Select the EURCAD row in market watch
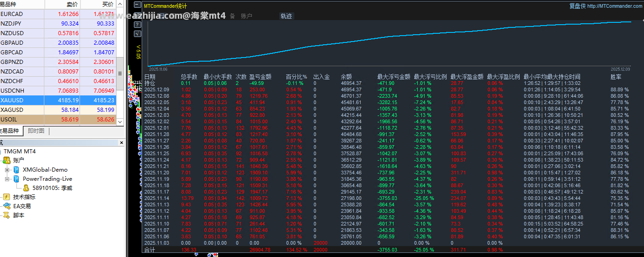This screenshot has width=644, height=257. (58, 14)
